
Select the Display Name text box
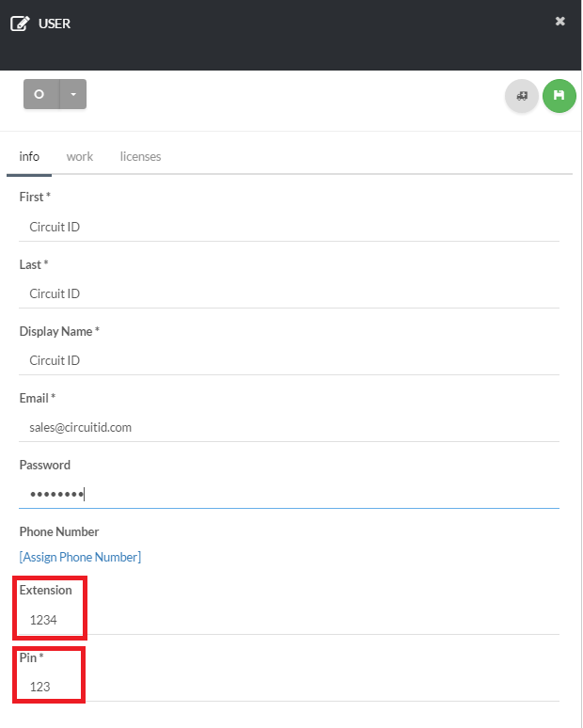(x=289, y=360)
